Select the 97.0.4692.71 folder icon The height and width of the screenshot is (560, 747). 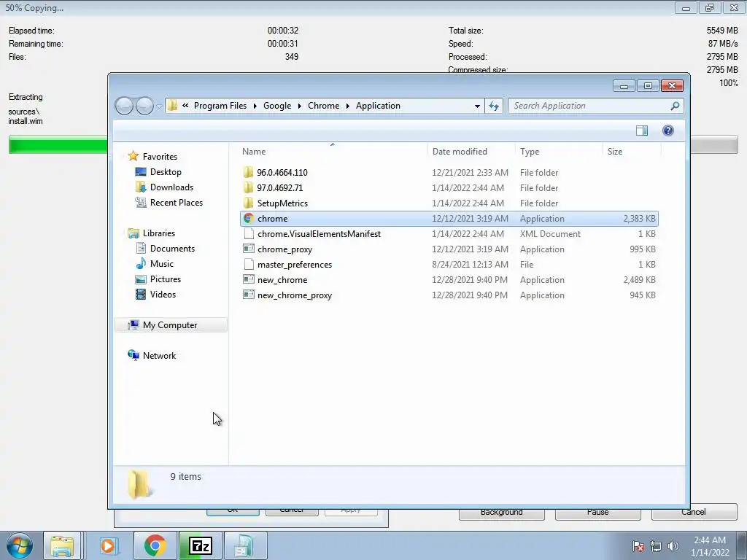pyautogui.click(x=248, y=187)
